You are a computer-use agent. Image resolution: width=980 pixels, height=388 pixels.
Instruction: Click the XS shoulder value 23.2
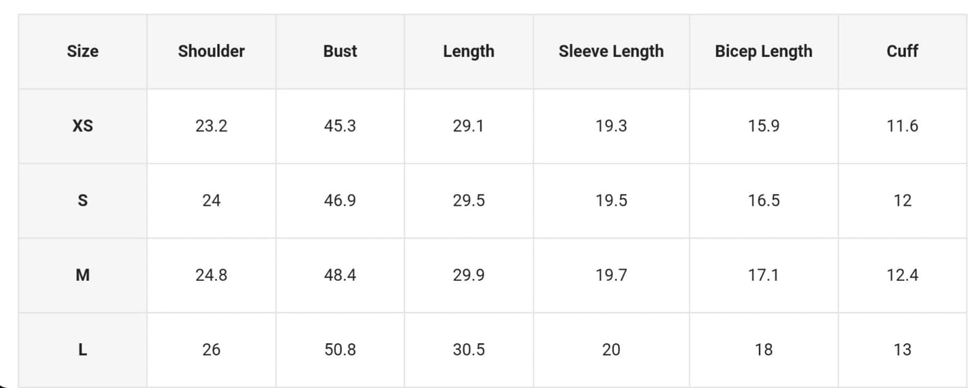click(212, 126)
